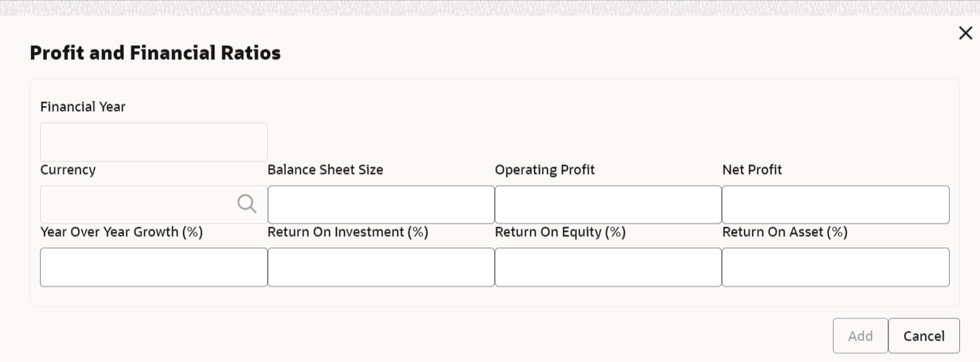This screenshot has width=980, height=362.
Task: Click the Financial Year input box
Action: tap(154, 142)
